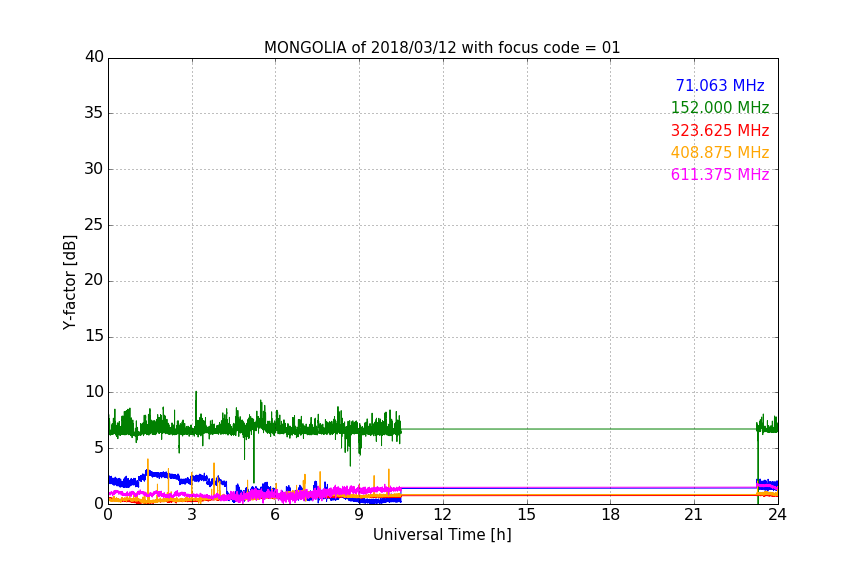The width and height of the screenshot is (864, 576).
Task: Click x-axis tick value 21
Action: pos(694,515)
